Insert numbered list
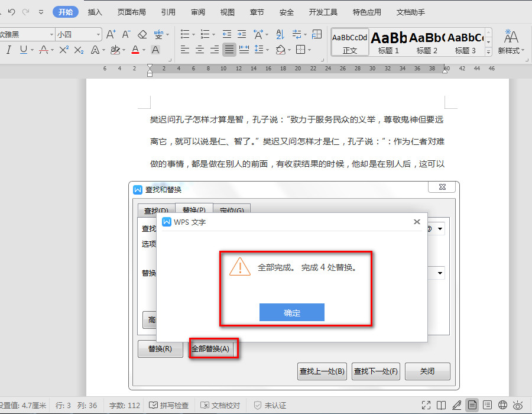 [205, 34]
